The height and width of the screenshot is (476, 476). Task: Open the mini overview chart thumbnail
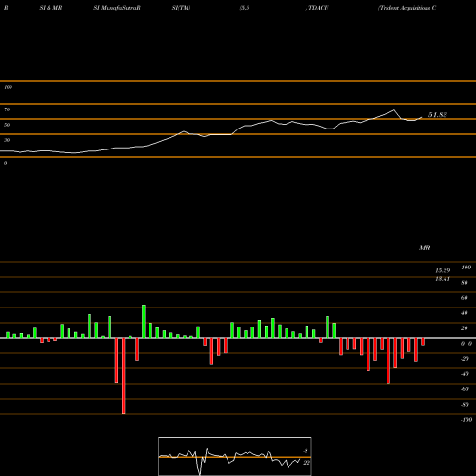click(x=235, y=456)
